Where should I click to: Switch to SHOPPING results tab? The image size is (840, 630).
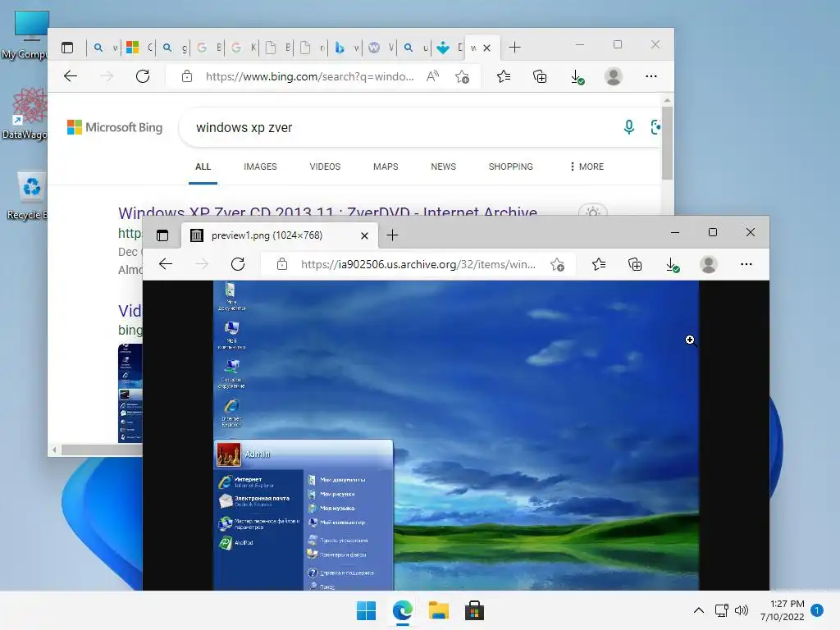tap(510, 167)
